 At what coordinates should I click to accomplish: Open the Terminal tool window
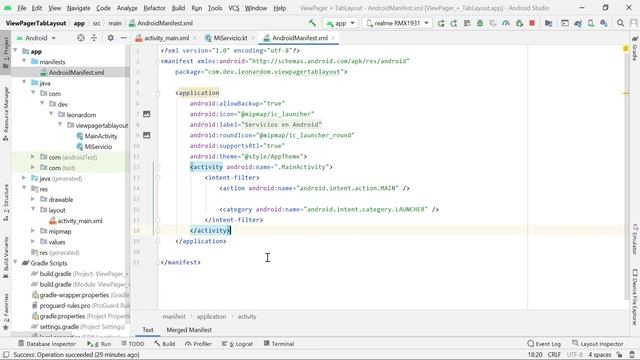click(x=279, y=344)
